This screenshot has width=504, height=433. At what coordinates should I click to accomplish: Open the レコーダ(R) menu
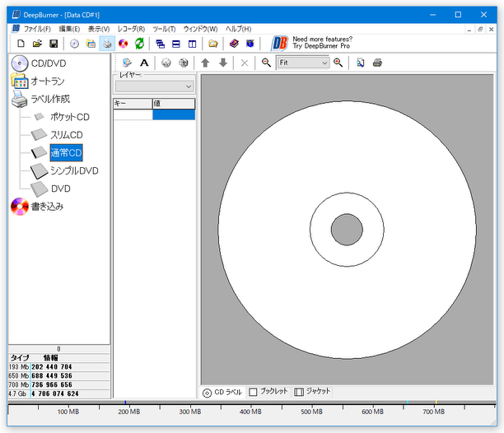[131, 29]
